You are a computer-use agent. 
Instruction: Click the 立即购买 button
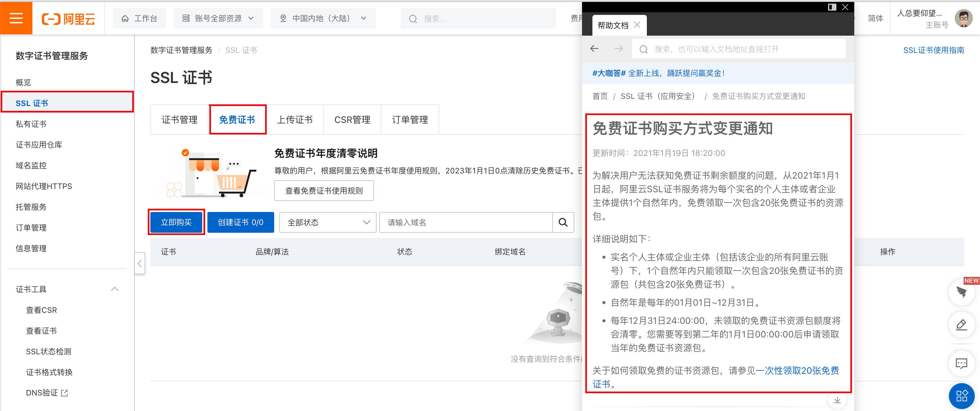coord(176,222)
